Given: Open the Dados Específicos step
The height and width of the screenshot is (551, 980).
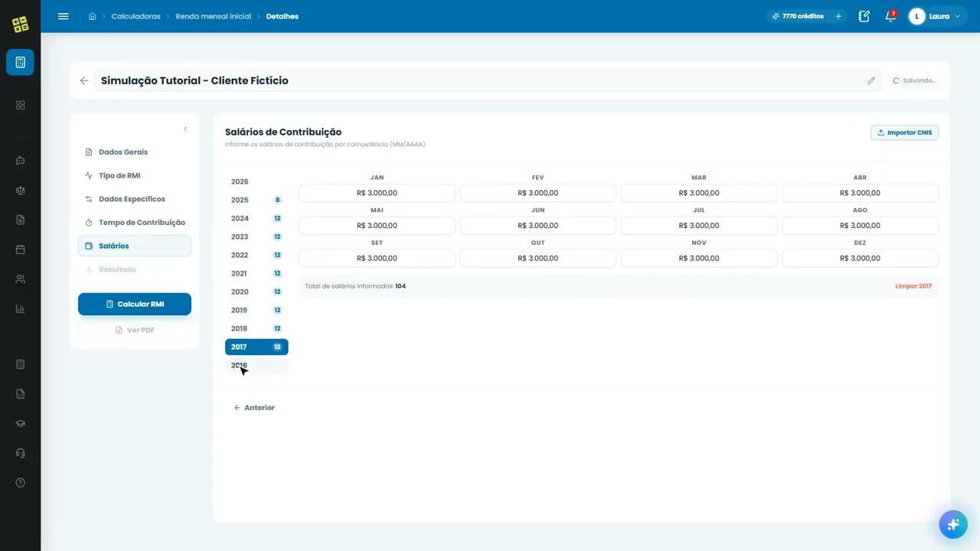Looking at the screenshot, I should point(135,199).
